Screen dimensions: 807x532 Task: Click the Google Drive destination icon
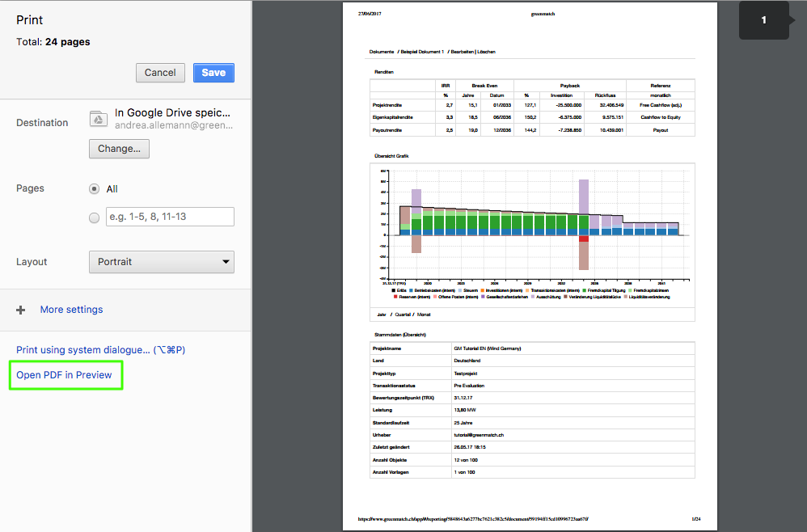pyautogui.click(x=98, y=119)
